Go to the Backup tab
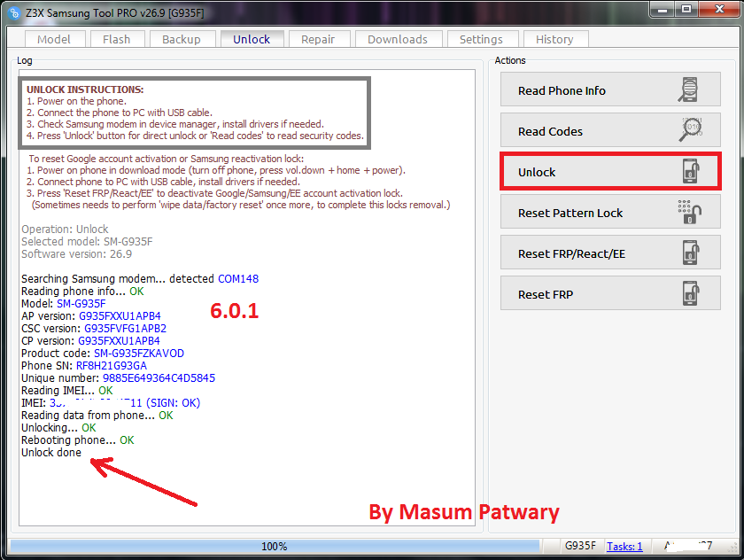 coord(182,39)
